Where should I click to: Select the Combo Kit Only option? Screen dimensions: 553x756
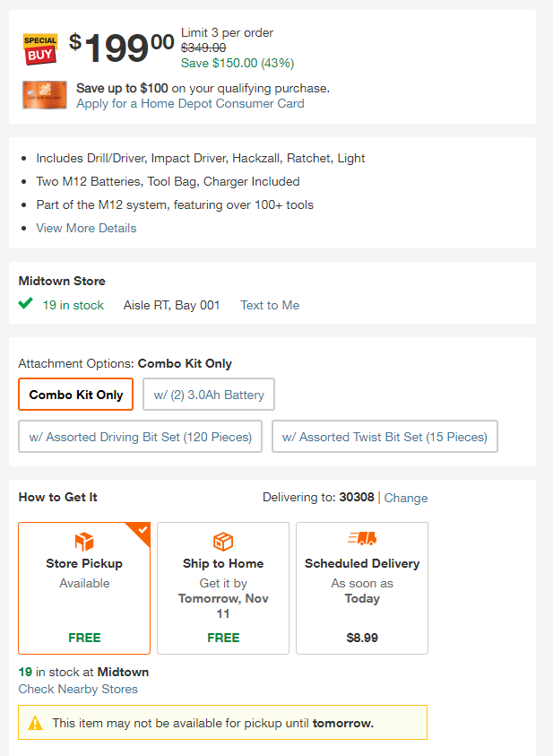tap(75, 395)
